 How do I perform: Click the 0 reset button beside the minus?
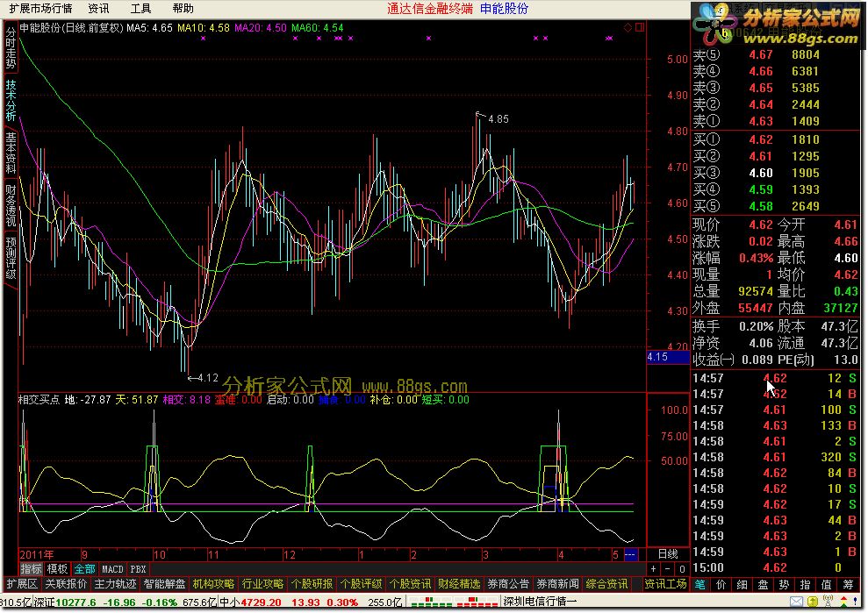(682, 569)
